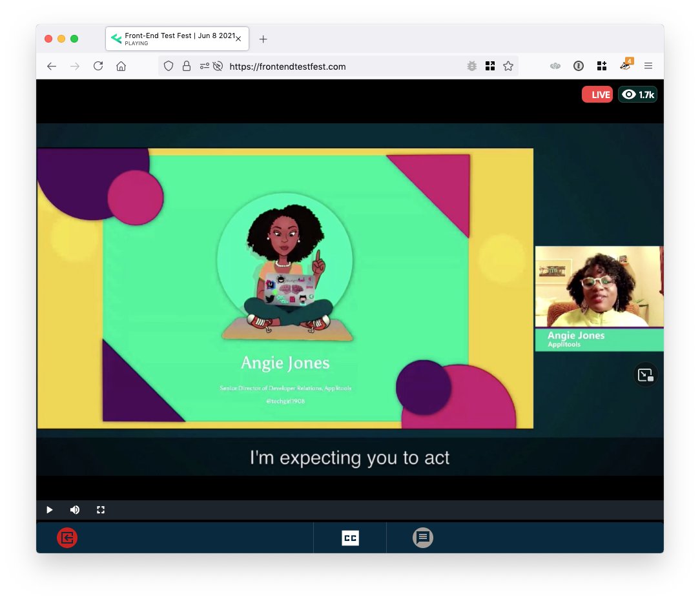Viewport: 700px width, 601px height.
Task: Click the browser forward arrow
Action: pos(75,66)
